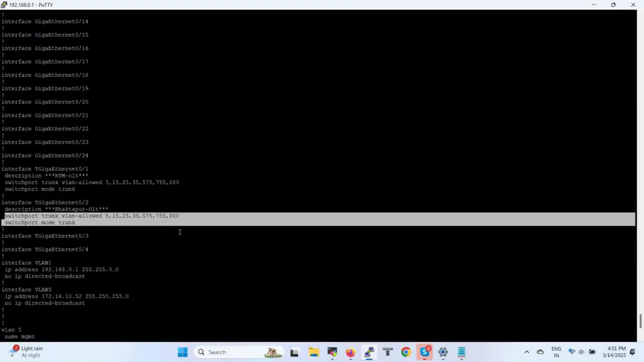This screenshot has width=644, height=362.
Task: Open the Windows Start menu
Action: click(x=183, y=352)
